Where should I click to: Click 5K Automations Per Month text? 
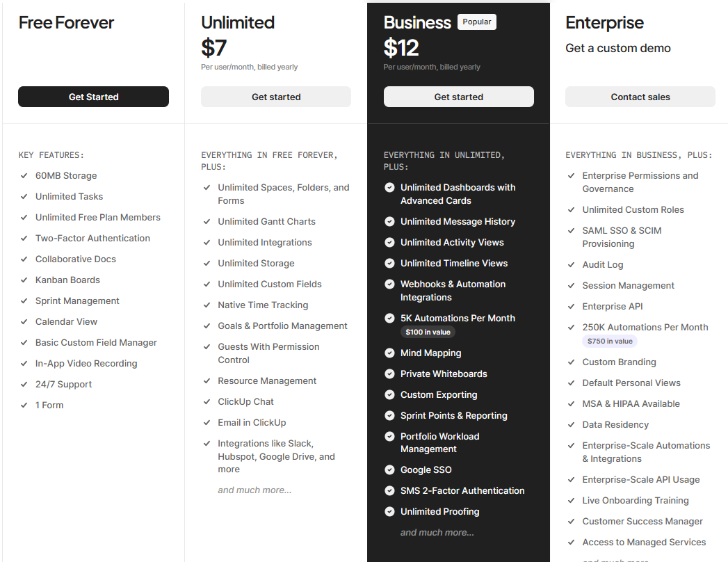pos(458,318)
